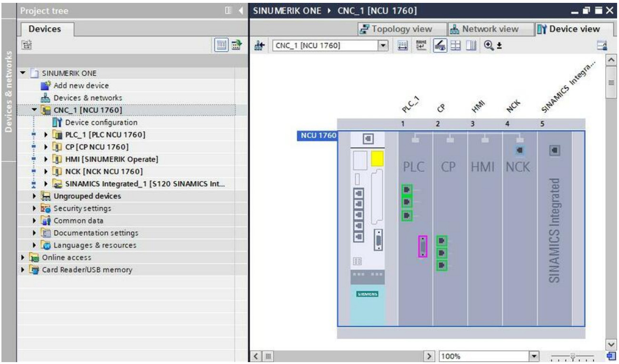The width and height of the screenshot is (619, 364).
Task: Click the zoom magnifier icon in the toolbar
Action: [x=488, y=45]
